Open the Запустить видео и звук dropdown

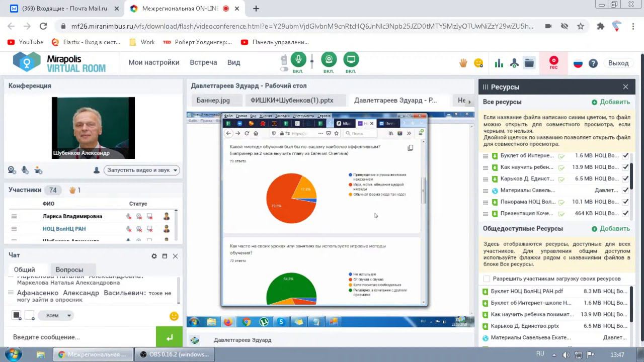click(142, 170)
